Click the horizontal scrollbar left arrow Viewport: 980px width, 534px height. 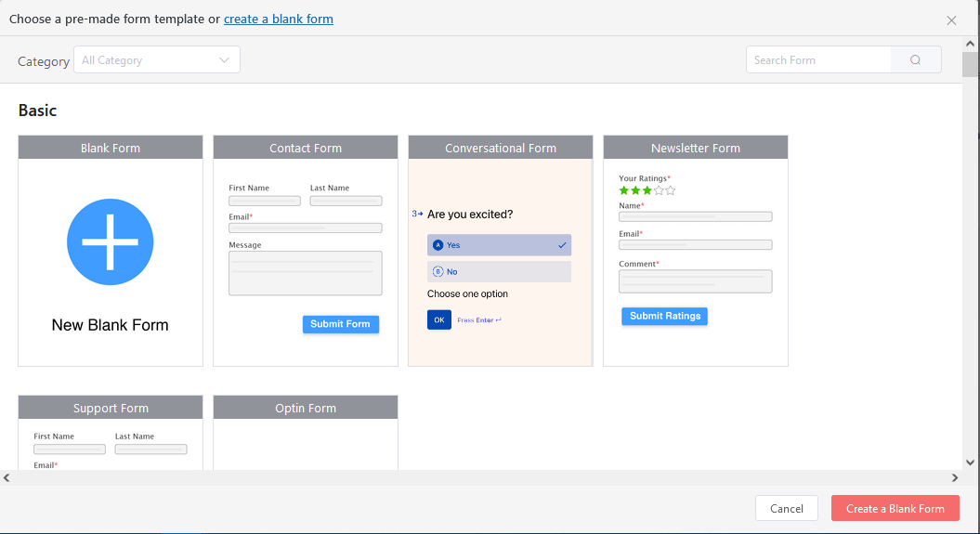7,477
